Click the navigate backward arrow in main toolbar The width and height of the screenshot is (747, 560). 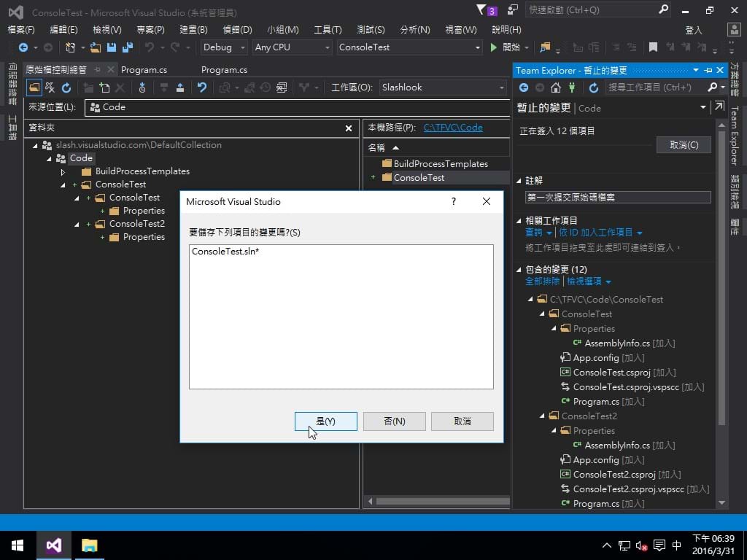[x=23, y=47]
